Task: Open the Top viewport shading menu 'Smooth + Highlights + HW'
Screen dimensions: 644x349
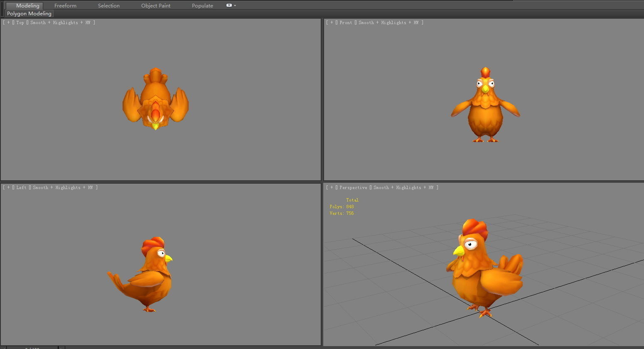Action: pyautogui.click(x=60, y=22)
